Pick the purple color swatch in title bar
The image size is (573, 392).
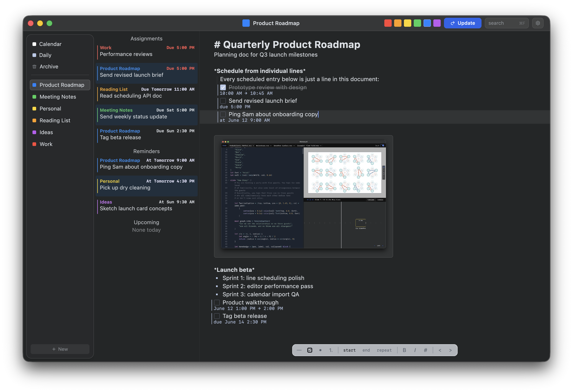437,23
